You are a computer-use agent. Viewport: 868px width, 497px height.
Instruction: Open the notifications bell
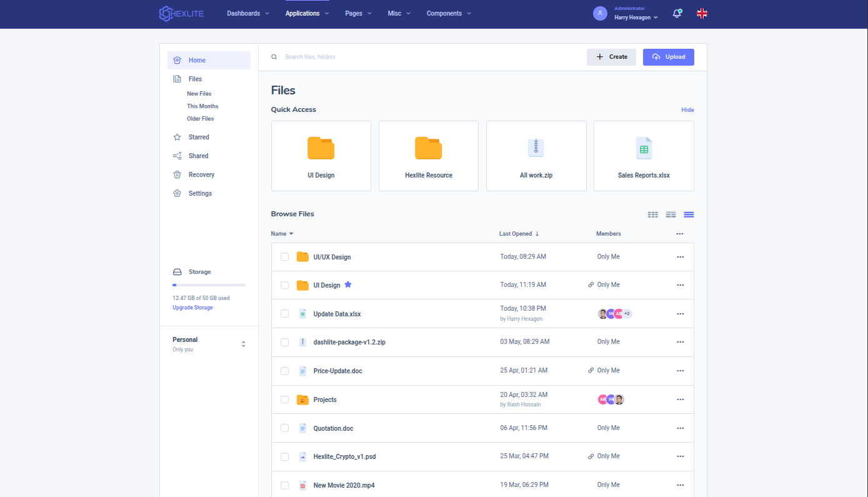tap(677, 13)
